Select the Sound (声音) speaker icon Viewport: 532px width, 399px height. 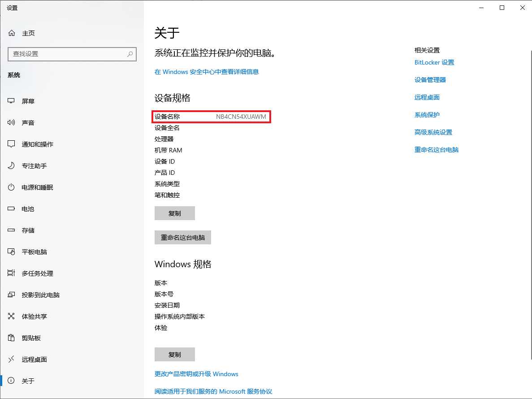pyautogui.click(x=12, y=123)
